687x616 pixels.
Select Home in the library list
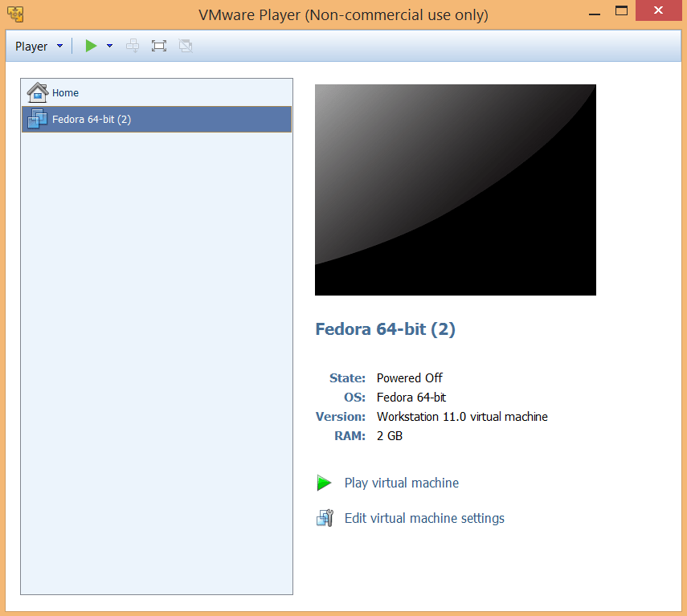pyautogui.click(x=65, y=92)
